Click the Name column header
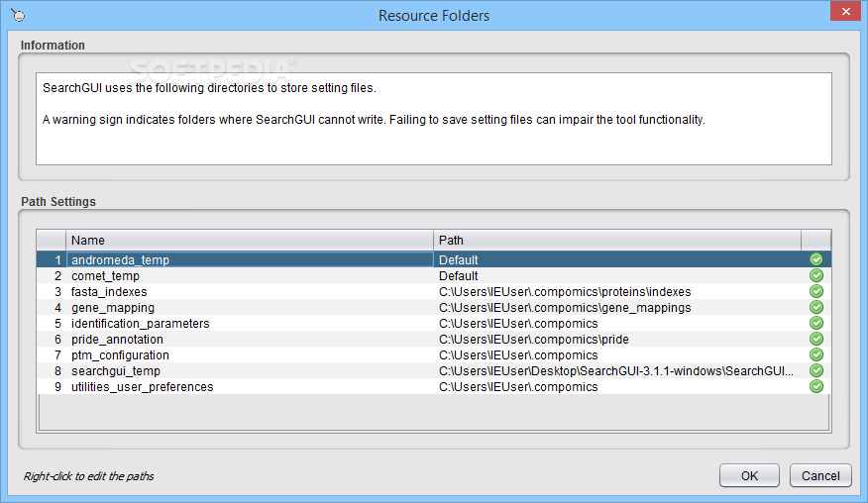868x503 pixels. coord(250,241)
